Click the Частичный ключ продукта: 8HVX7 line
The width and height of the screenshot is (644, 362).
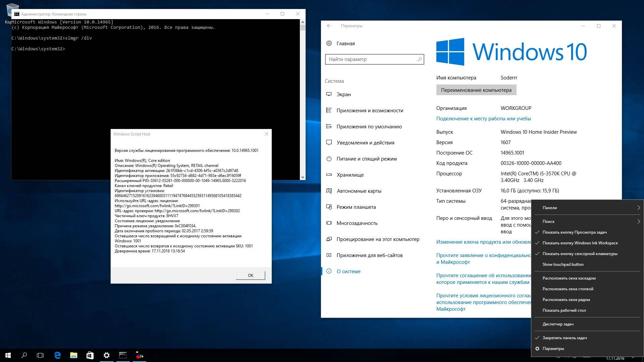[x=147, y=216]
